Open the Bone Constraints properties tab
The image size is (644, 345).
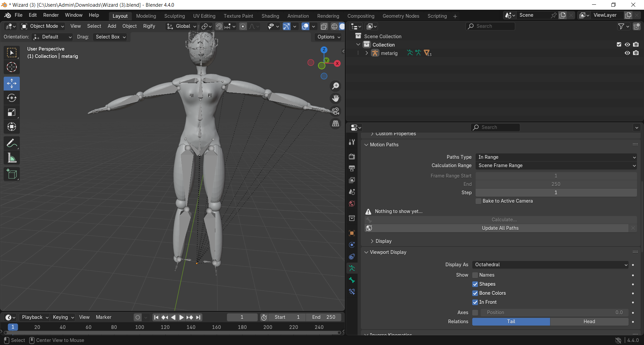point(352,292)
